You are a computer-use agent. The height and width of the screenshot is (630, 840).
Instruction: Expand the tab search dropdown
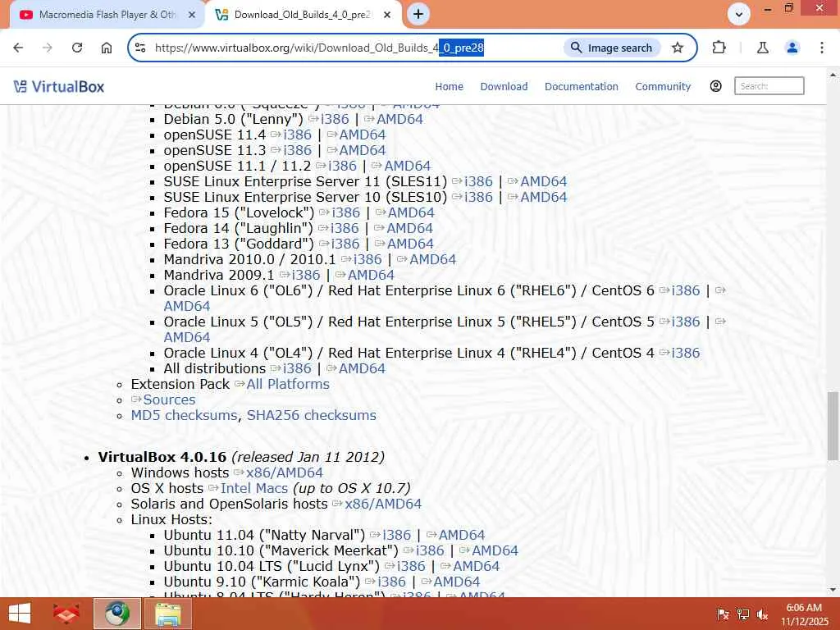(x=739, y=15)
